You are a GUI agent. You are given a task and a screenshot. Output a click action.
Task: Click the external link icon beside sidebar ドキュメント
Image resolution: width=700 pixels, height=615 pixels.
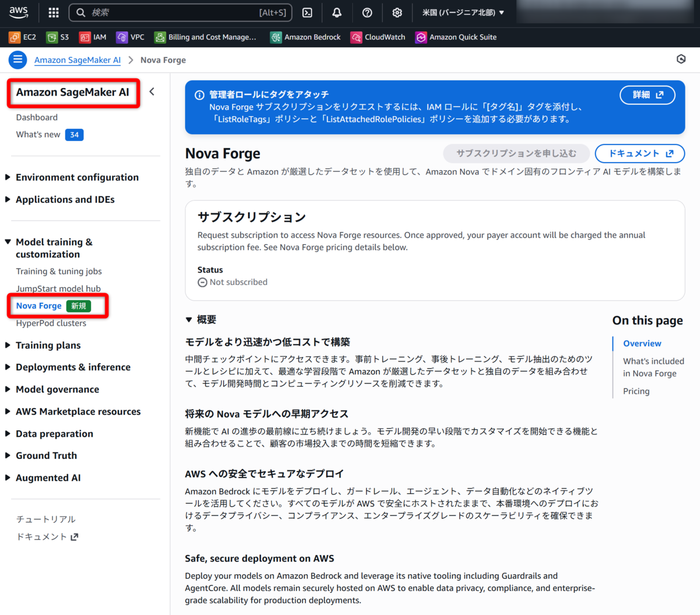click(74, 537)
